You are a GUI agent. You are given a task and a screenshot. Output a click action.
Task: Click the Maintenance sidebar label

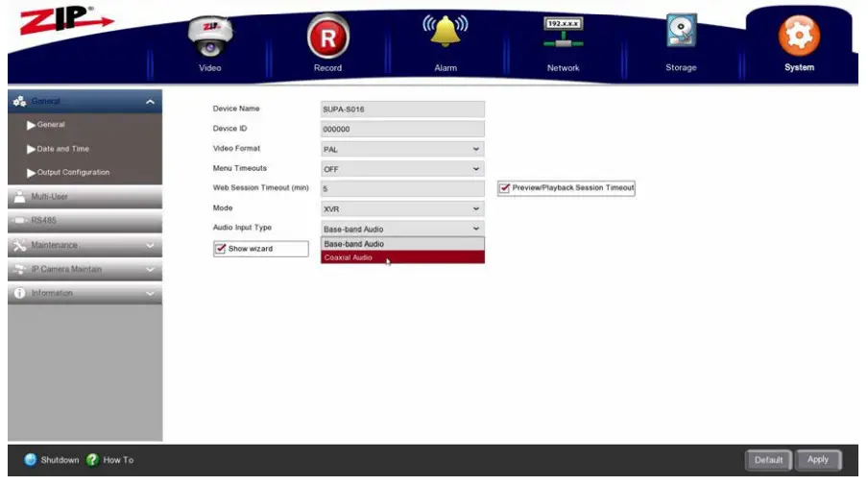coord(54,245)
